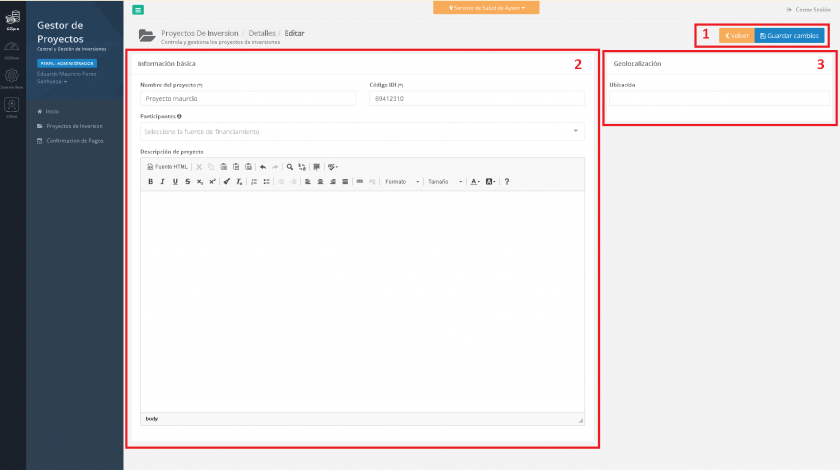This screenshot has height=470, width=840.
Task: Click the Underline icon in the editor
Action: (175, 181)
